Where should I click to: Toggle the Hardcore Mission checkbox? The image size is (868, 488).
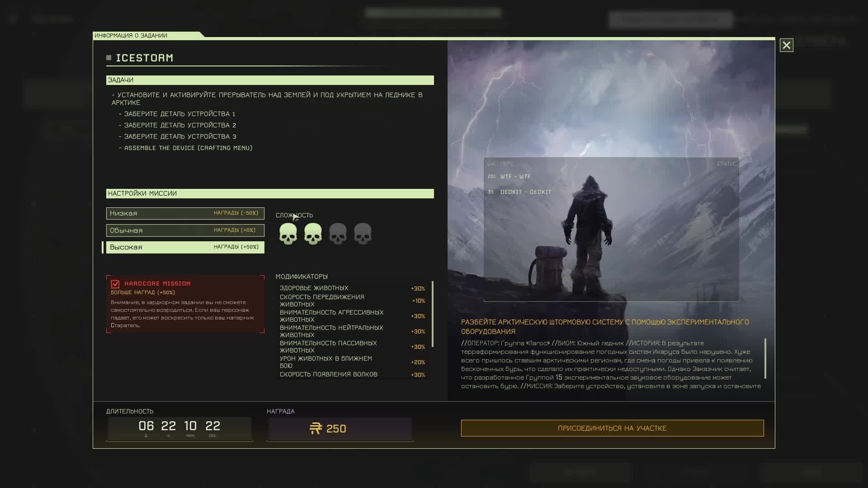(115, 284)
